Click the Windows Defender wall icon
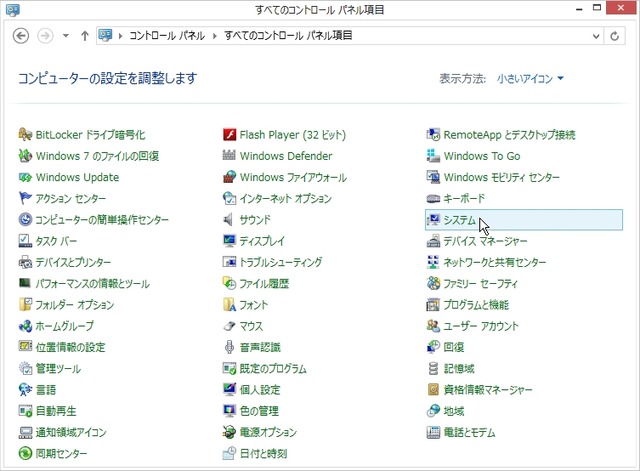This screenshot has width=640, height=471. tap(229, 156)
